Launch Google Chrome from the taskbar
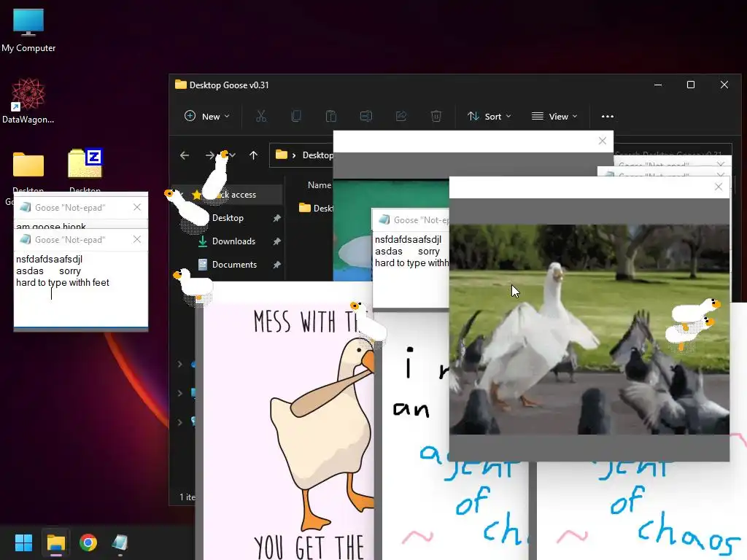This screenshot has width=747, height=560. coord(88,542)
